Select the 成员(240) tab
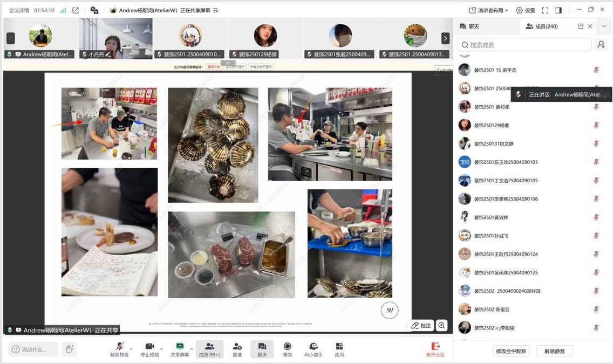Screen dimensions: 614x364 click(x=542, y=26)
